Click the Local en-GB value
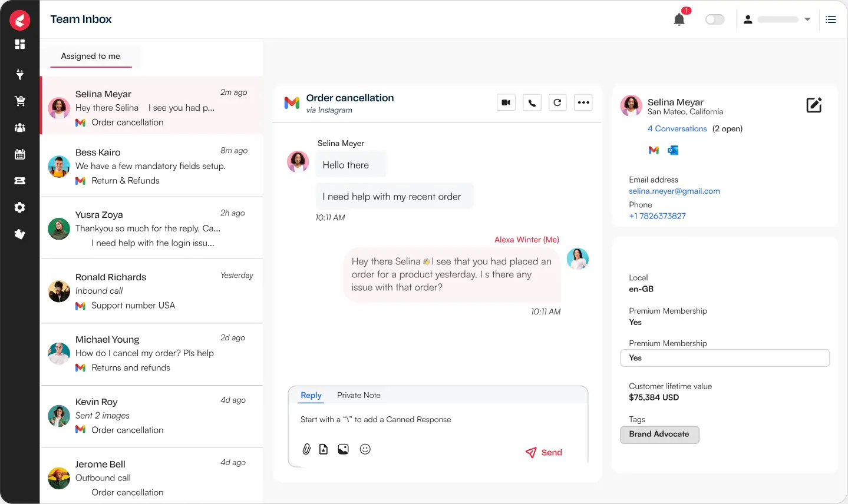This screenshot has width=848, height=504. (x=641, y=289)
